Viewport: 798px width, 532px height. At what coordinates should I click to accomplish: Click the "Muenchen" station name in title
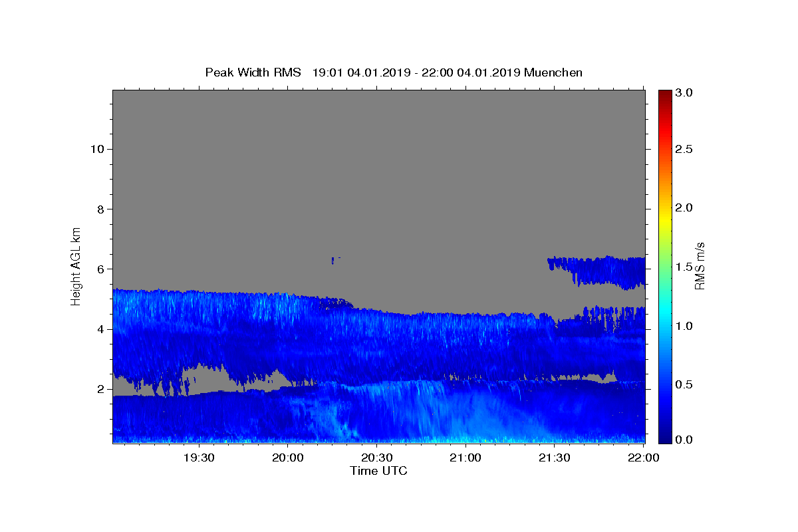click(x=553, y=72)
